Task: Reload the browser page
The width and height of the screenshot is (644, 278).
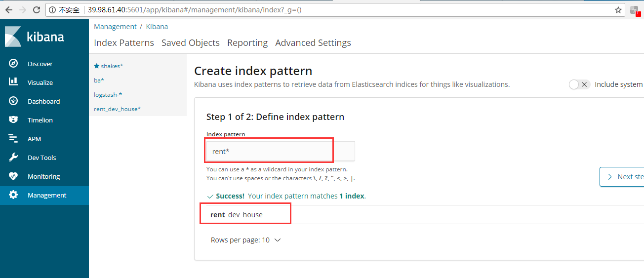Action: 37,10
